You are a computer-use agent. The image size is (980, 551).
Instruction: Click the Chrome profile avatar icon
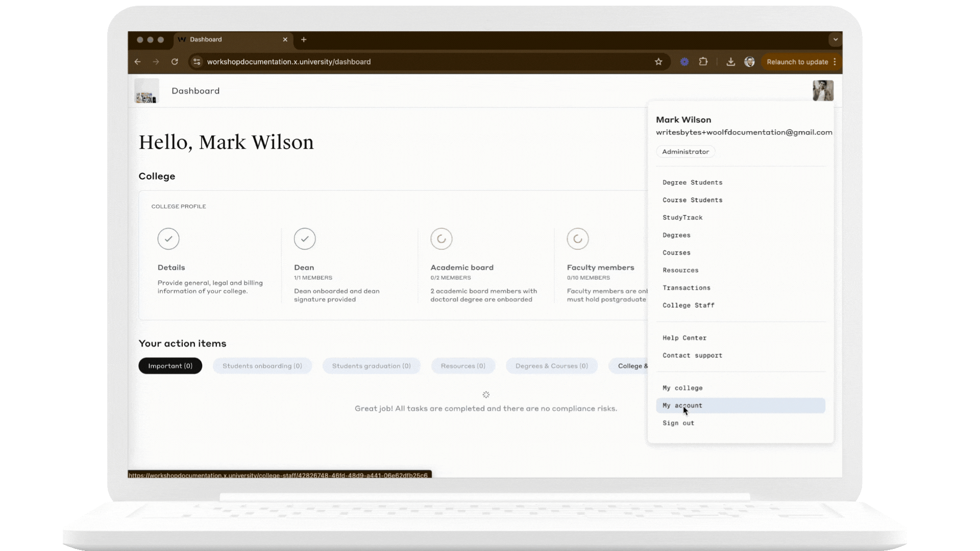click(749, 62)
